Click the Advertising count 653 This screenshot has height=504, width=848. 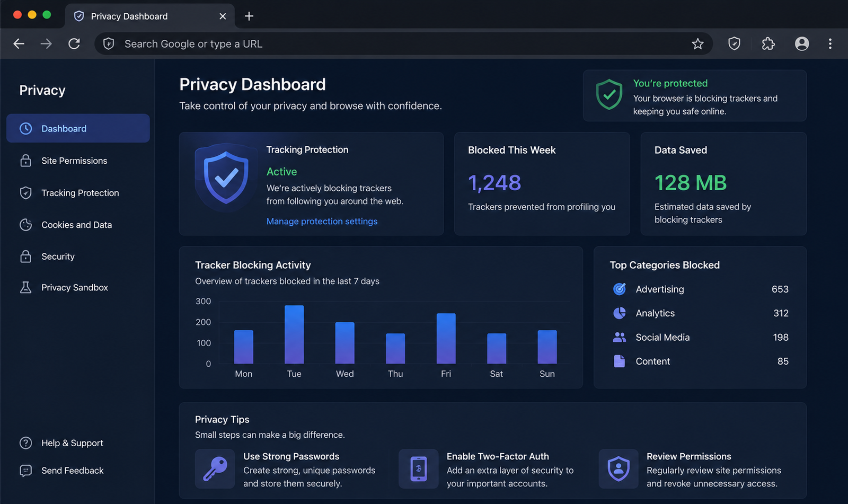(780, 289)
